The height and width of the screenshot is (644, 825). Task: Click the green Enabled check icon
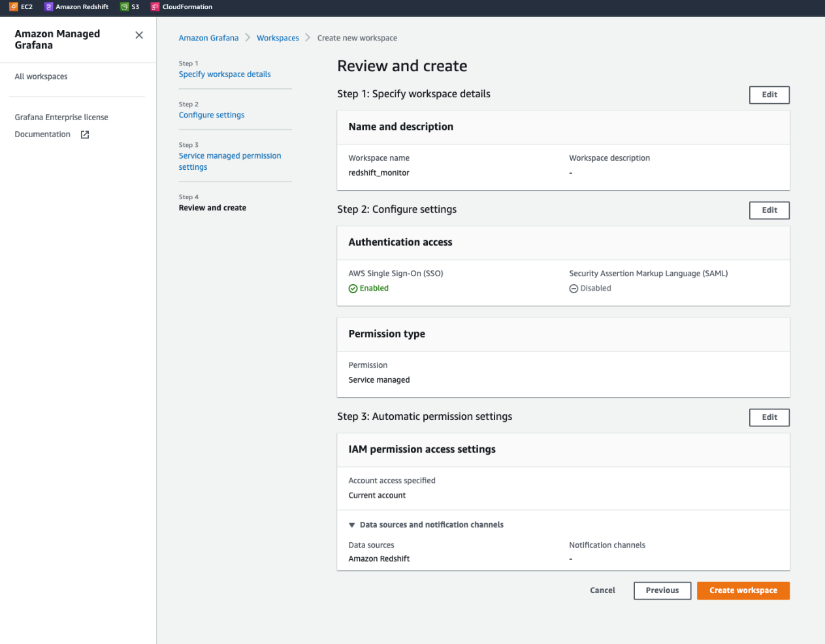(353, 289)
